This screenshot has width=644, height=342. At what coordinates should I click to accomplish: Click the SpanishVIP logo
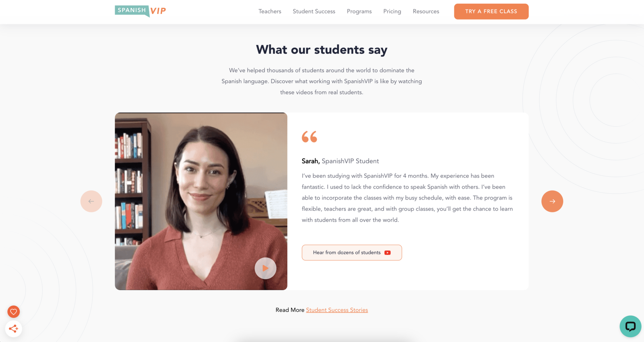click(140, 11)
